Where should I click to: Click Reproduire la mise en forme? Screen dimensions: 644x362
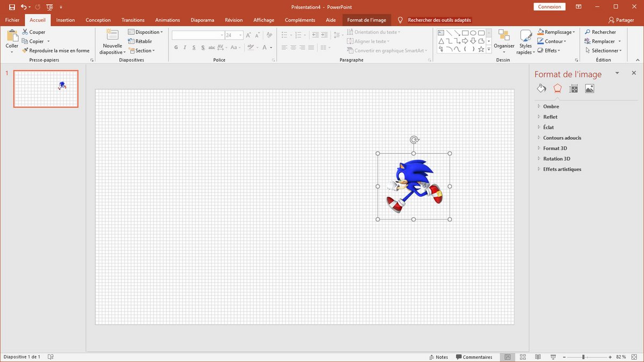(x=56, y=50)
